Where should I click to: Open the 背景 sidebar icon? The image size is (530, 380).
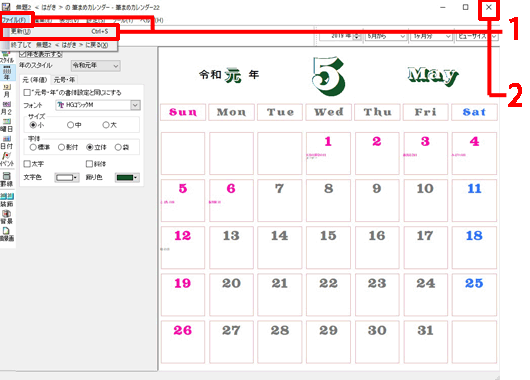(7, 217)
